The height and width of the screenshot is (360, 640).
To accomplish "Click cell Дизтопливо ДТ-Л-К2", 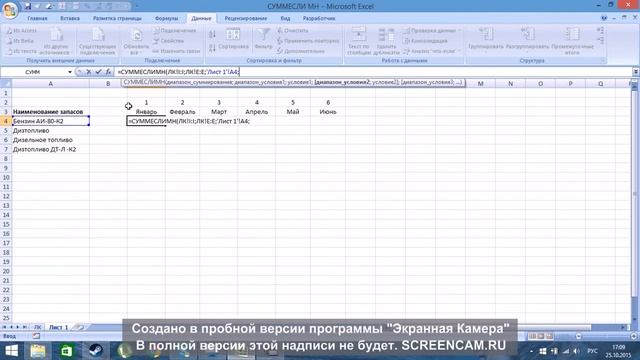I will tap(51, 149).
